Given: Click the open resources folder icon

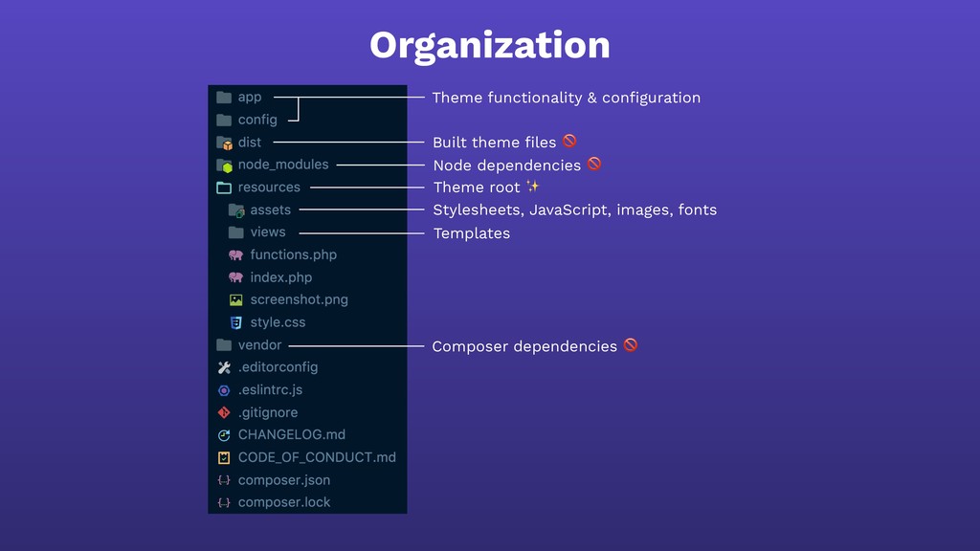Looking at the screenshot, I should (x=224, y=187).
